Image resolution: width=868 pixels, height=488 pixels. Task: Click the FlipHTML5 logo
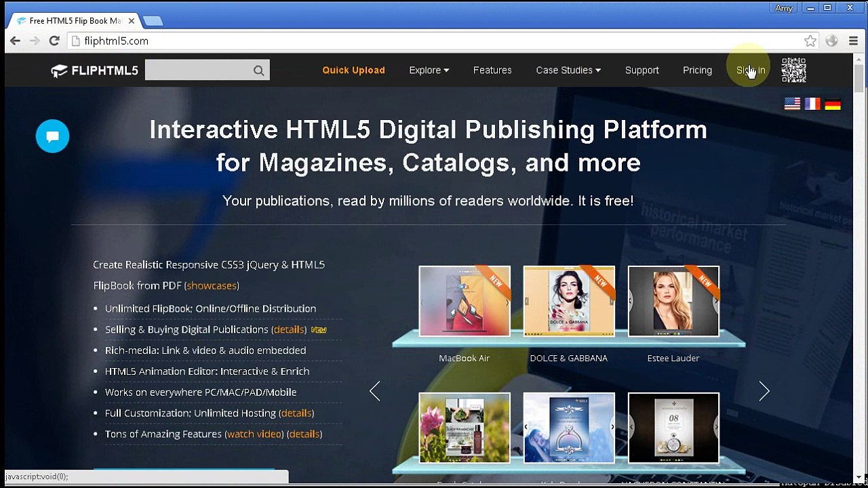[x=95, y=70]
